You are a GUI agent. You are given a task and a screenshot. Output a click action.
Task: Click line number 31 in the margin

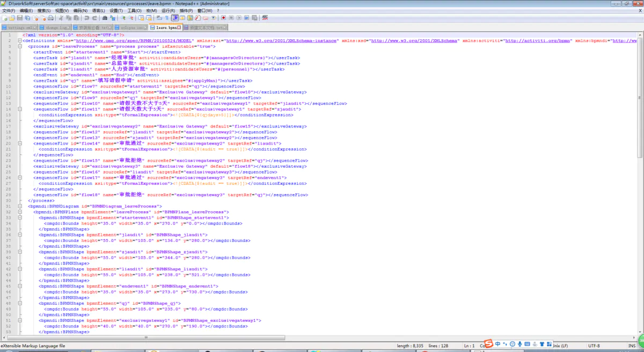click(8, 206)
